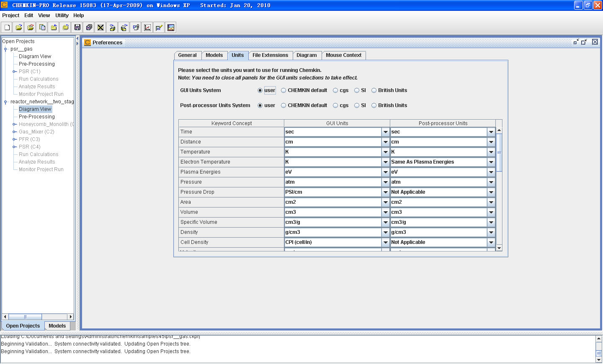The width and height of the screenshot is (603, 364).
Task: Click the windows and gears toolbar icon
Action: click(x=136, y=28)
